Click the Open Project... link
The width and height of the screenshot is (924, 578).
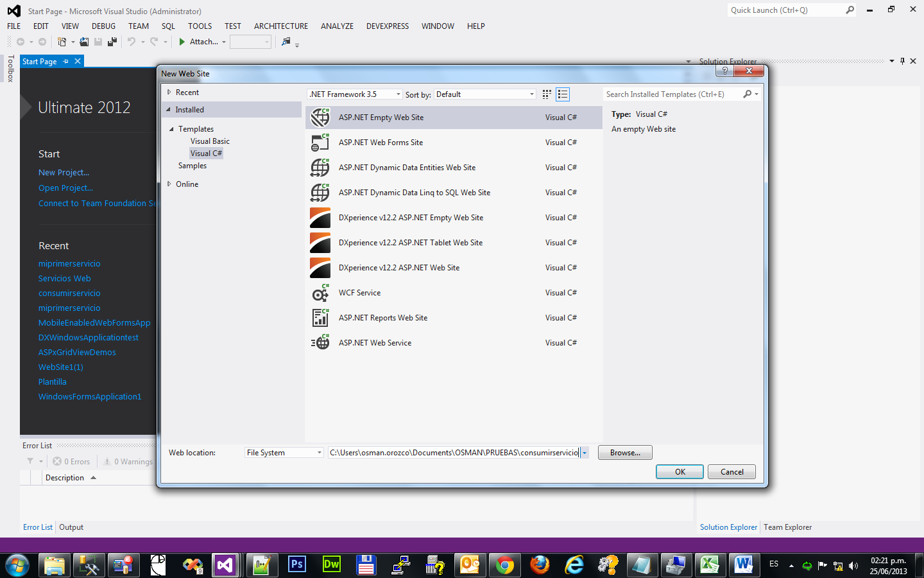click(x=65, y=188)
